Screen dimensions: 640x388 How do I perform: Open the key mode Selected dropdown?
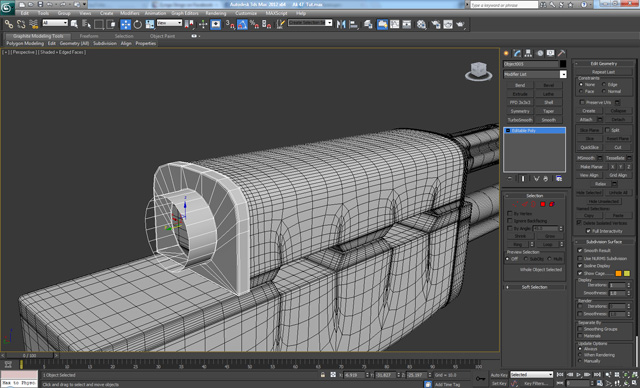click(531, 375)
